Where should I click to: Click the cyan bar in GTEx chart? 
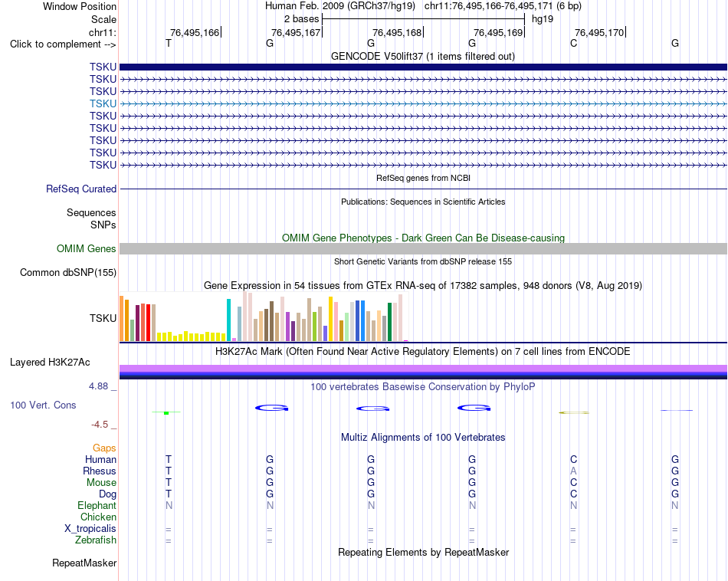[x=228, y=320]
